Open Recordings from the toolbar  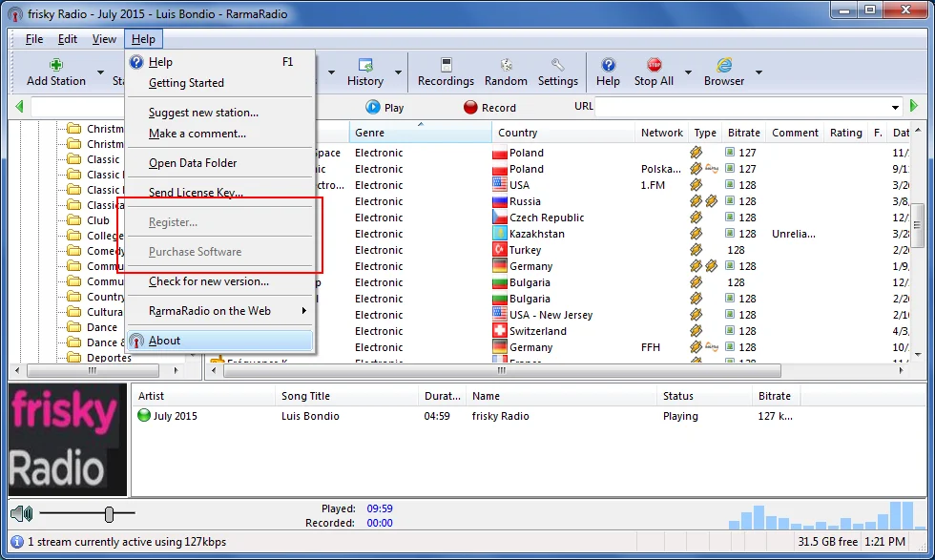pyautogui.click(x=446, y=65)
